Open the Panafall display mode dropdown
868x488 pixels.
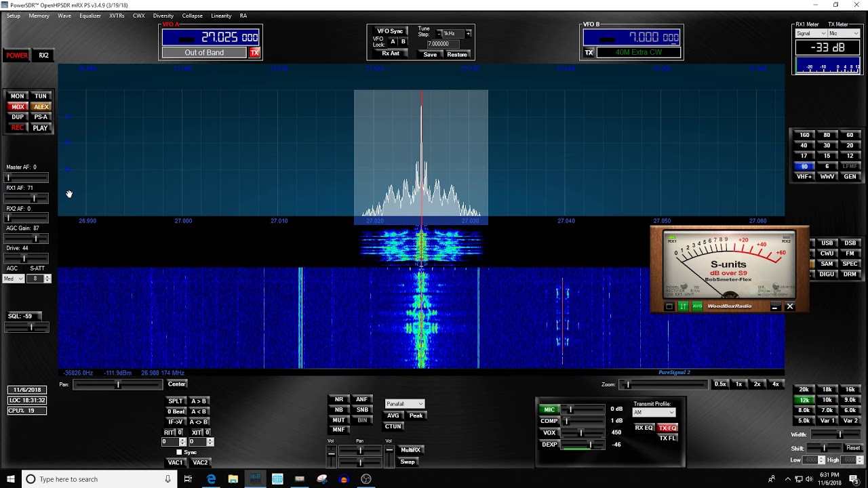[x=405, y=404]
